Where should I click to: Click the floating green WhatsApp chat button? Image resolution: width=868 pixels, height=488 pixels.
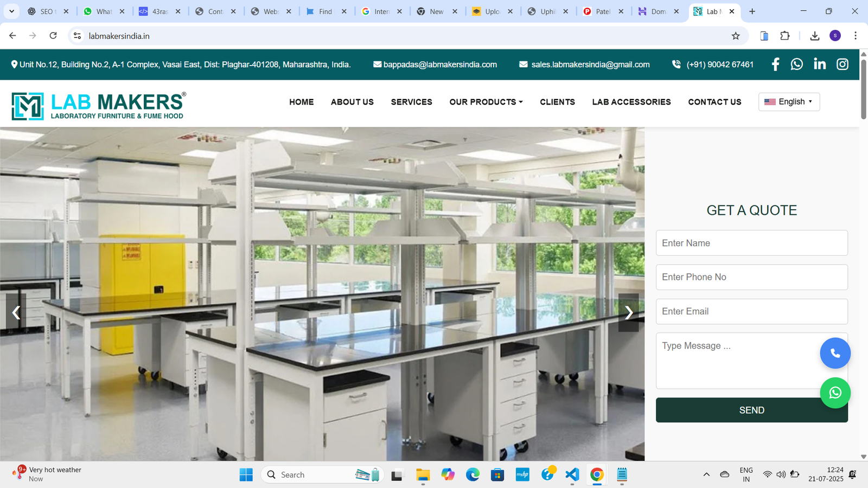coord(835,393)
